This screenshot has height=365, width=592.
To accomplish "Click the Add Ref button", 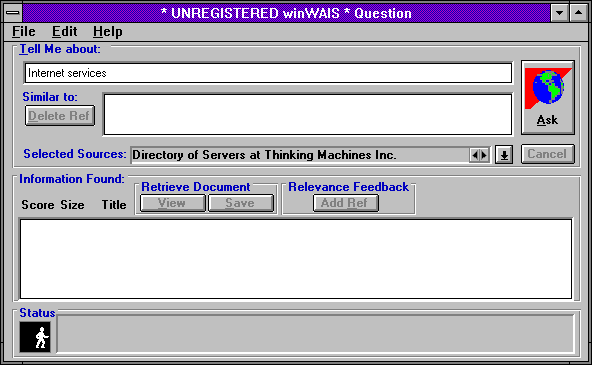I will pos(345,203).
